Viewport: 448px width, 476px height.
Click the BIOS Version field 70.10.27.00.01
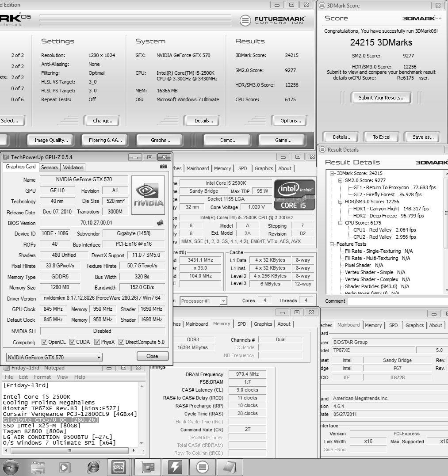pos(96,222)
